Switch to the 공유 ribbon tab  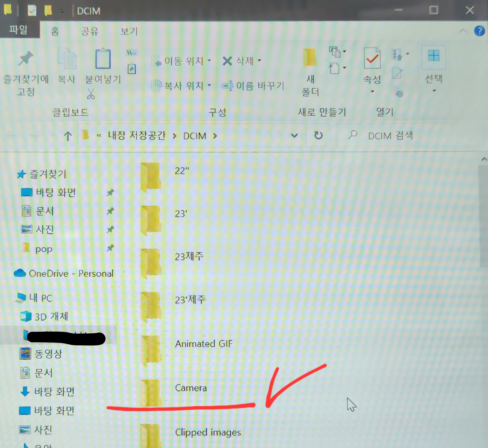tap(90, 31)
